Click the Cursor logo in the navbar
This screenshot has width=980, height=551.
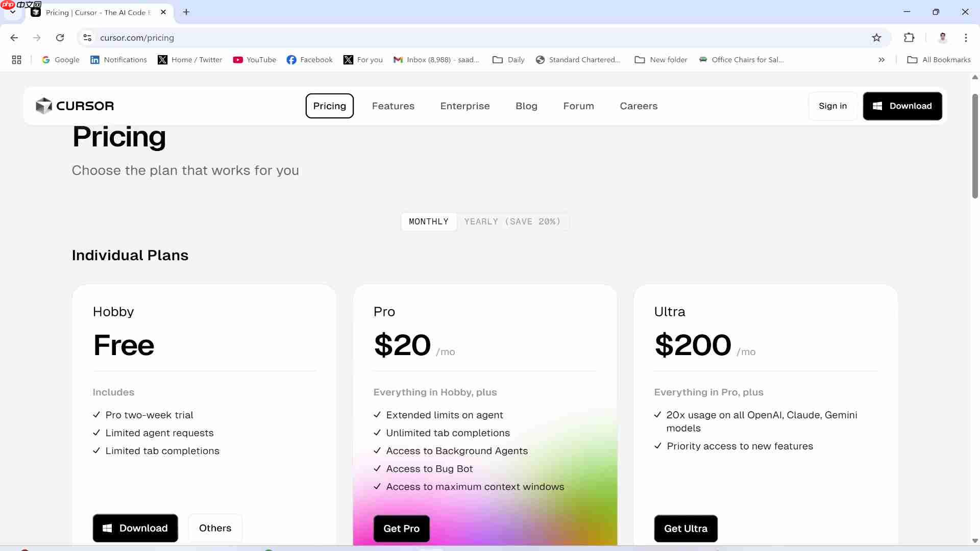point(75,106)
